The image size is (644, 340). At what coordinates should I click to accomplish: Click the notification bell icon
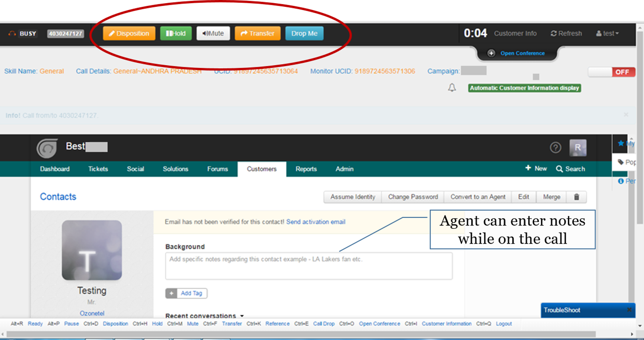point(452,88)
